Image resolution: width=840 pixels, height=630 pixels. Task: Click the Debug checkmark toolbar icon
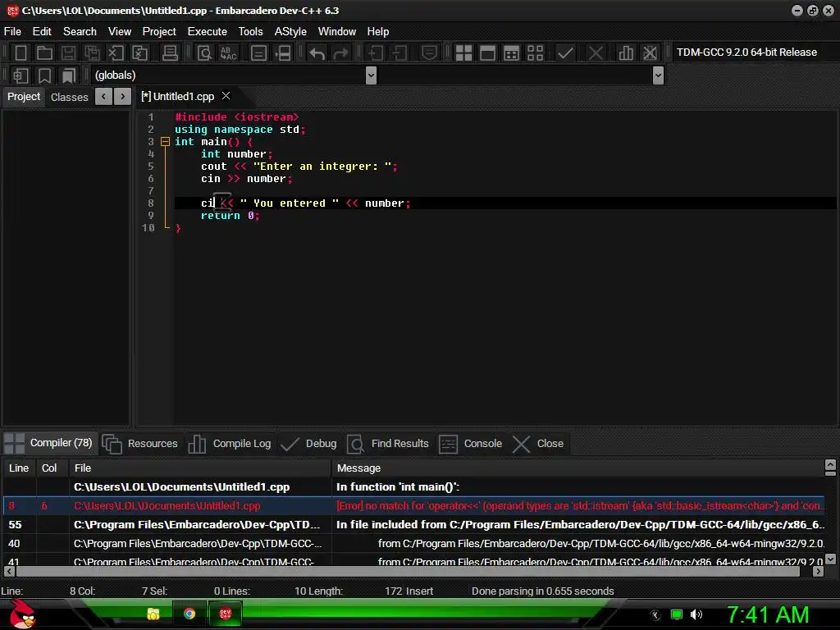click(565, 52)
